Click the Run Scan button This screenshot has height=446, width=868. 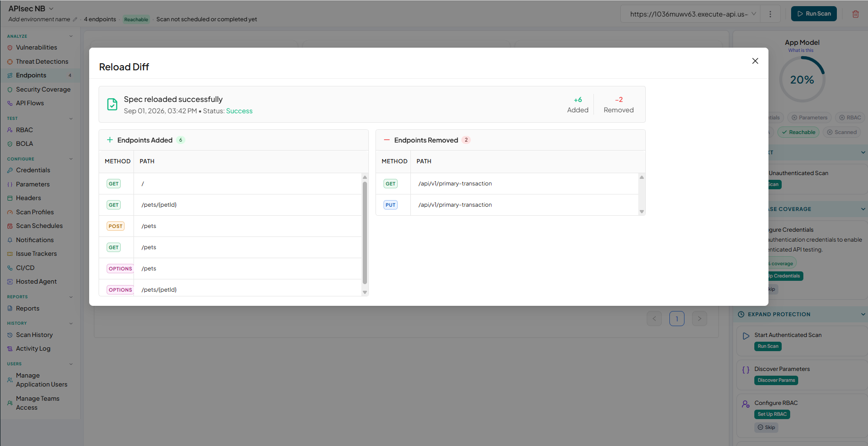[814, 14]
